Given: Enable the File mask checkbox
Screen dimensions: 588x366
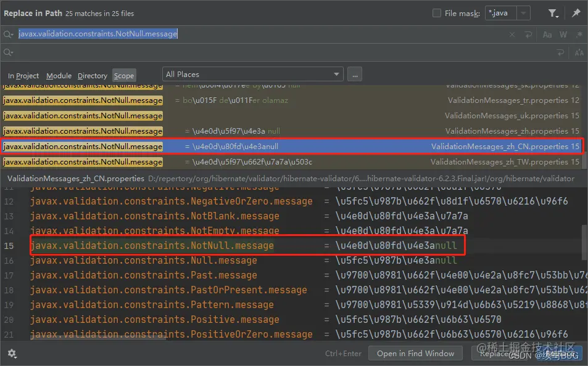Looking at the screenshot, I should click(436, 13).
